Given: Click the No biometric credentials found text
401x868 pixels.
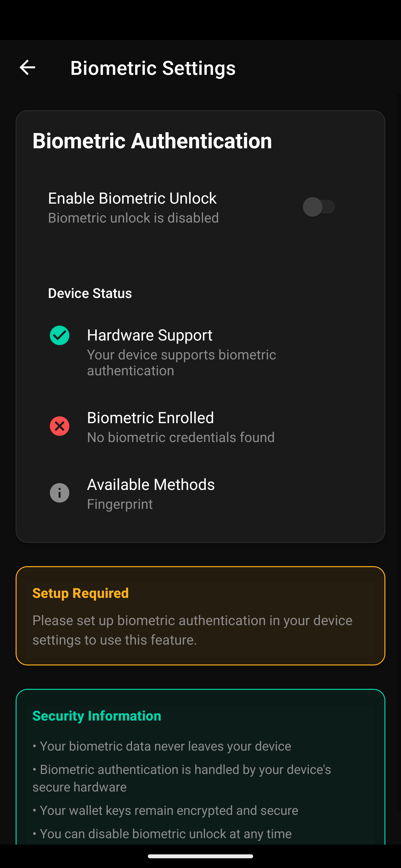Looking at the screenshot, I should tap(181, 437).
